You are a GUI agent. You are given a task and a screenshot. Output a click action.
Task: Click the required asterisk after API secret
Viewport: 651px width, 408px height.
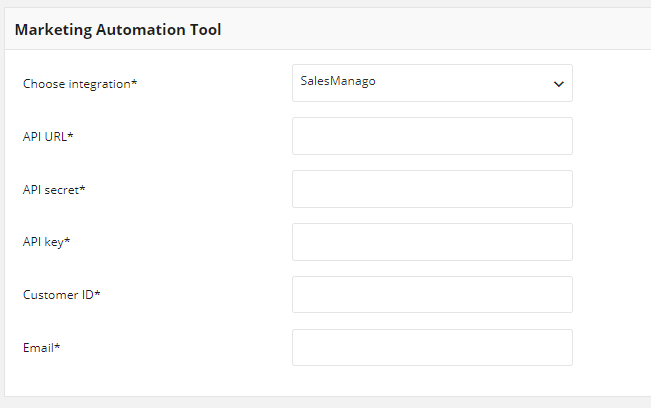point(82,188)
